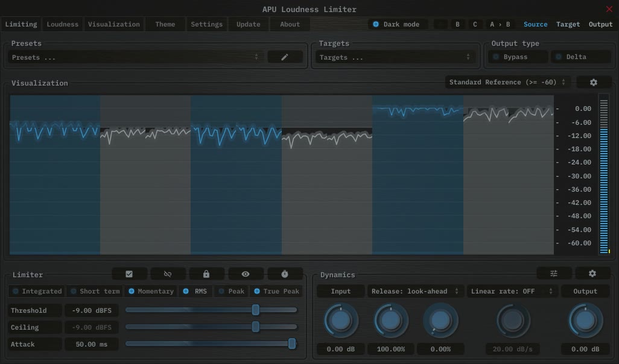The width and height of the screenshot is (619, 364).
Task: Click the Attack 50.00 ms value field
Action: (91, 344)
